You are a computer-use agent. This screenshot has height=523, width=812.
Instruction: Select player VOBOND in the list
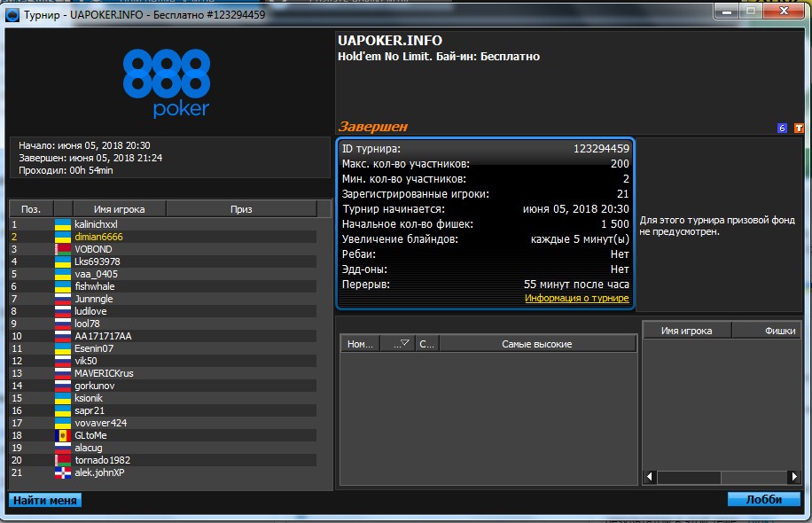(163, 249)
